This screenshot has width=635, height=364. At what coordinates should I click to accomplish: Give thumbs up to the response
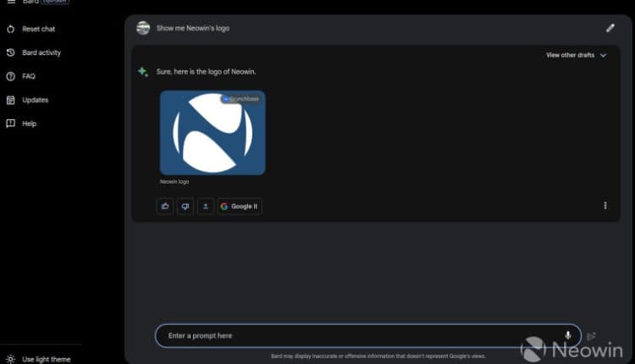pyautogui.click(x=165, y=206)
